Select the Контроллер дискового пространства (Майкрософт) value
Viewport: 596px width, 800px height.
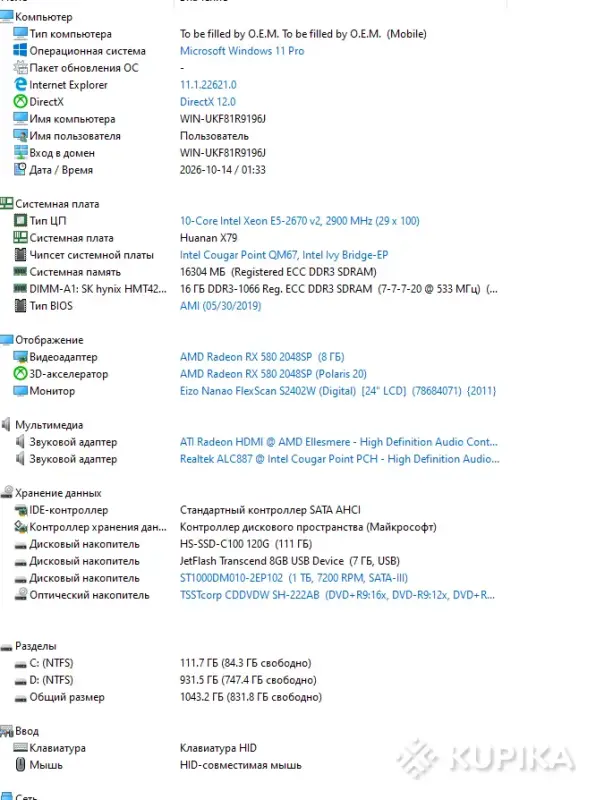[308, 527]
